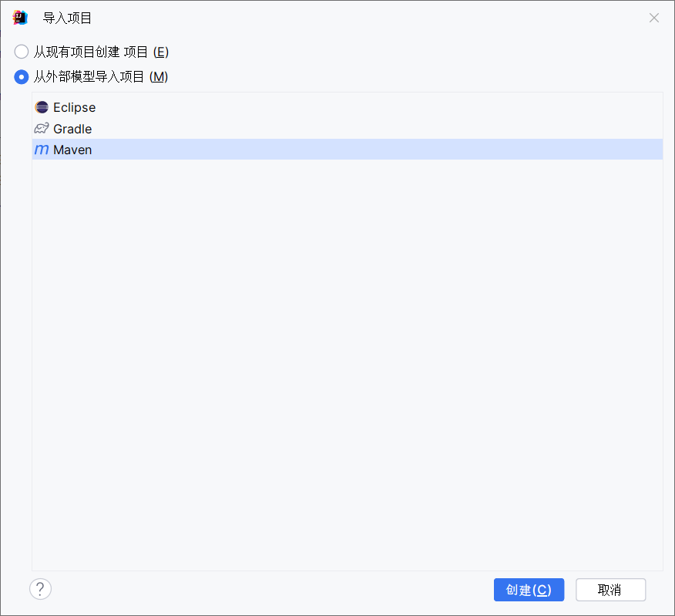Viewport: 675px width, 616px height.
Task: Click the Gradle elephant icon
Action: pyautogui.click(x=42, y=128)
